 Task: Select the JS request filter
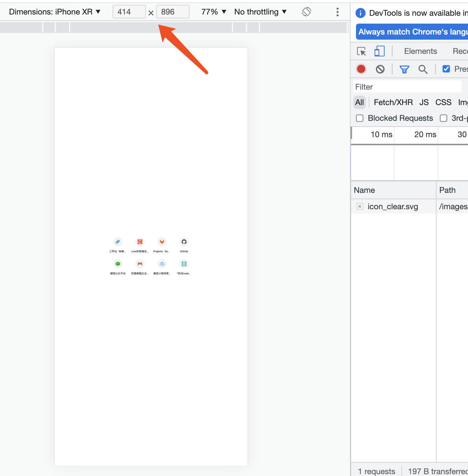click(424, 102)
